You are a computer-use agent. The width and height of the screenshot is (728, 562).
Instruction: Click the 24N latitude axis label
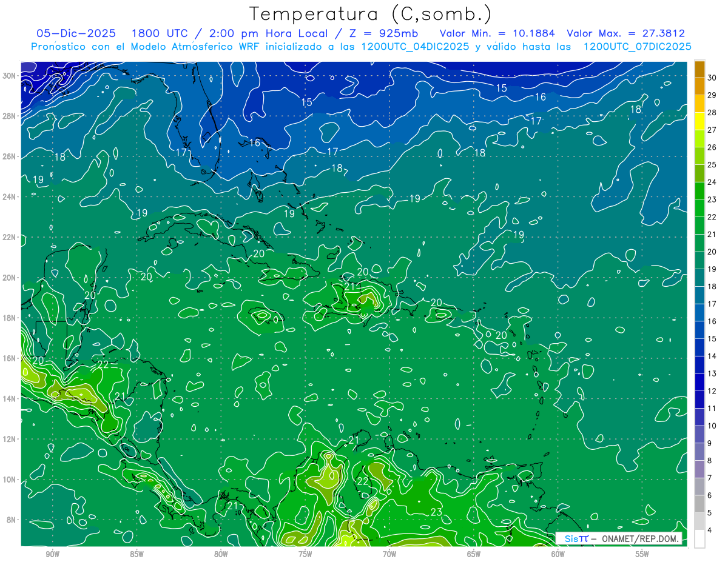click(x=10, y=196)
